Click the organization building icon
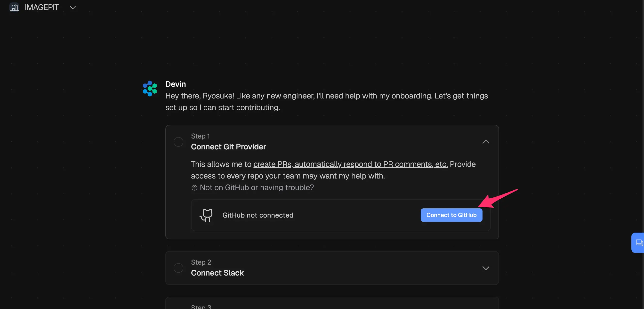Viewport: 644px width, 309px height. pyautogui.click(x=14, y=7)
